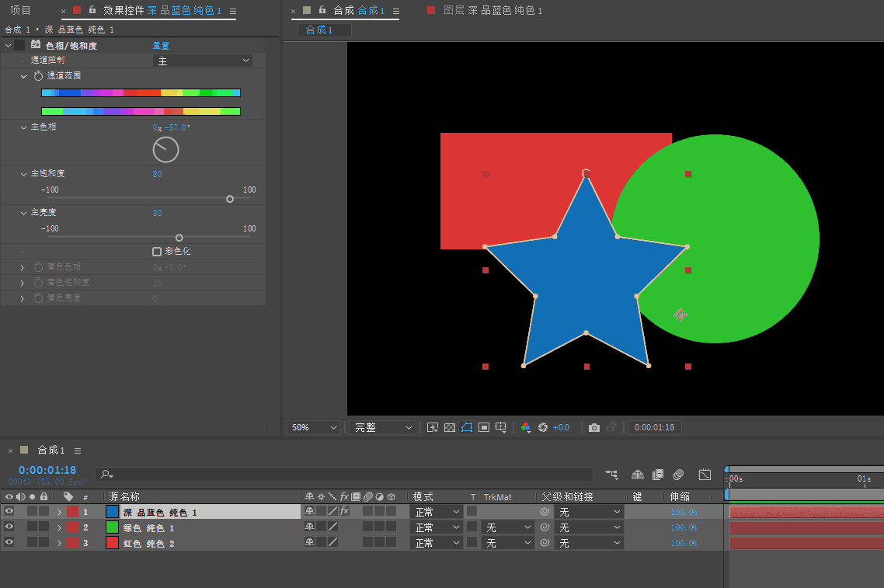
Task: Collapse the 主饱和度 property
Action: coord(23,174)
